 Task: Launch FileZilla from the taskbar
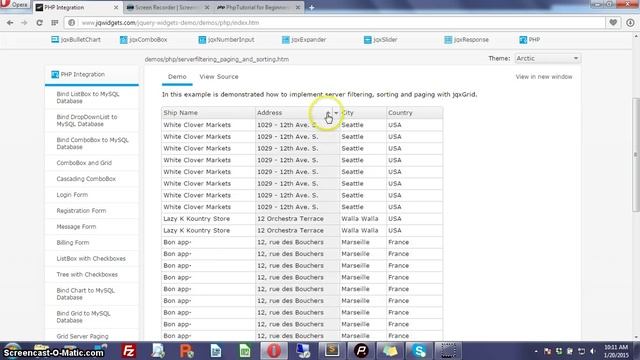pos(129,351)
